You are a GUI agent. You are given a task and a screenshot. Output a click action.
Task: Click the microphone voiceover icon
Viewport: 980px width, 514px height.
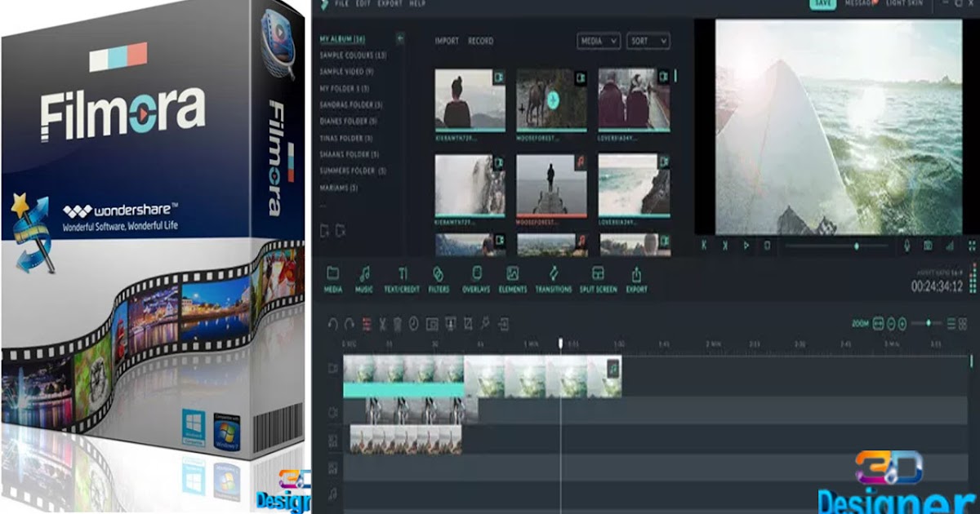pos(907,245)
